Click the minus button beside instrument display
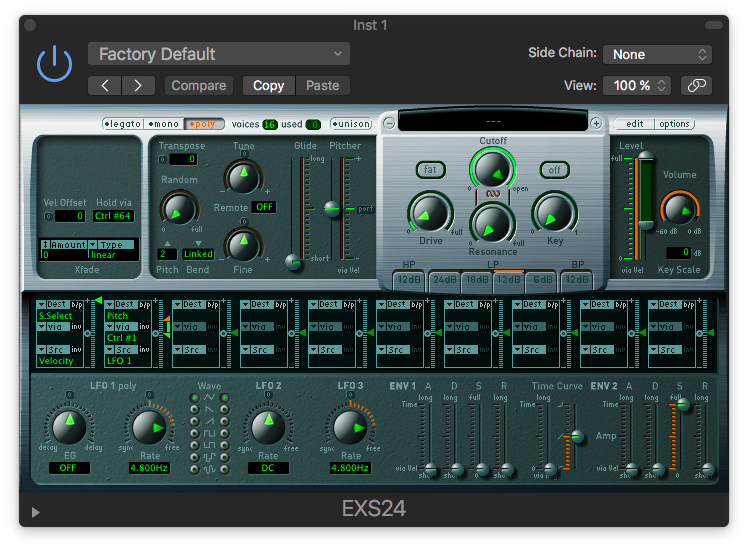 point(389,124)
